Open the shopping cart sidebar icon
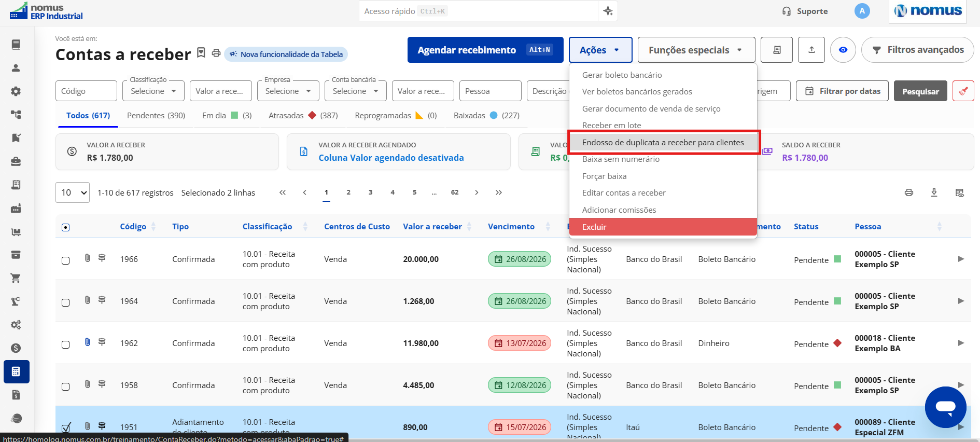Screen dimensions: 980x442 click(16, 278)
